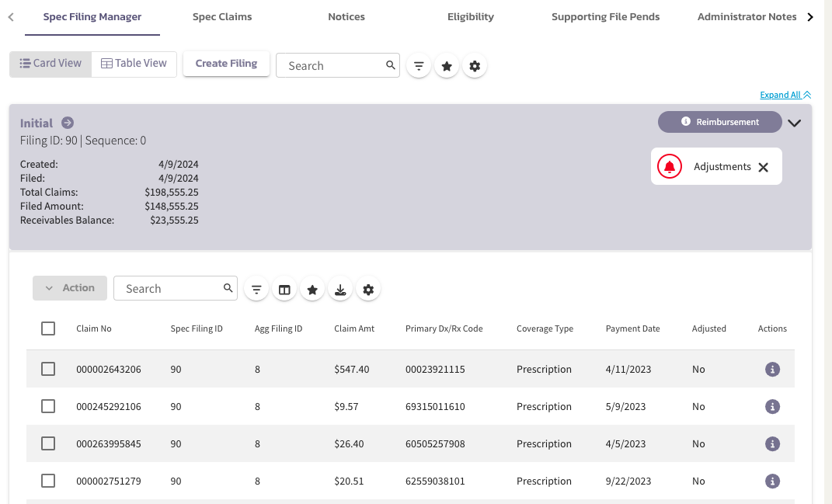Image resolution: width=832 pixels, height=504 pixels.
Task: Switch to Table View mode
Action: 134,64
